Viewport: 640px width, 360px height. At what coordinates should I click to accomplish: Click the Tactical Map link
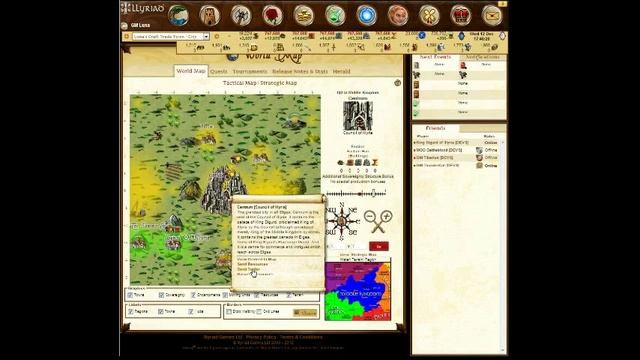point(239,83)
